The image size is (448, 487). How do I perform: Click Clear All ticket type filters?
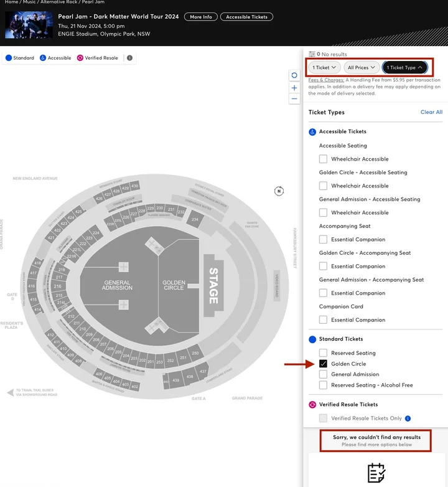click(431, 112)
